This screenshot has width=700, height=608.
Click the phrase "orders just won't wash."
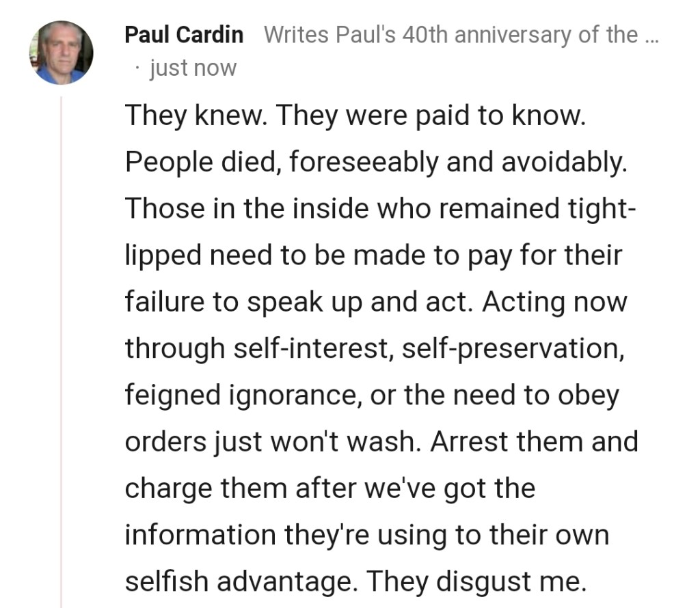(273, 441)
